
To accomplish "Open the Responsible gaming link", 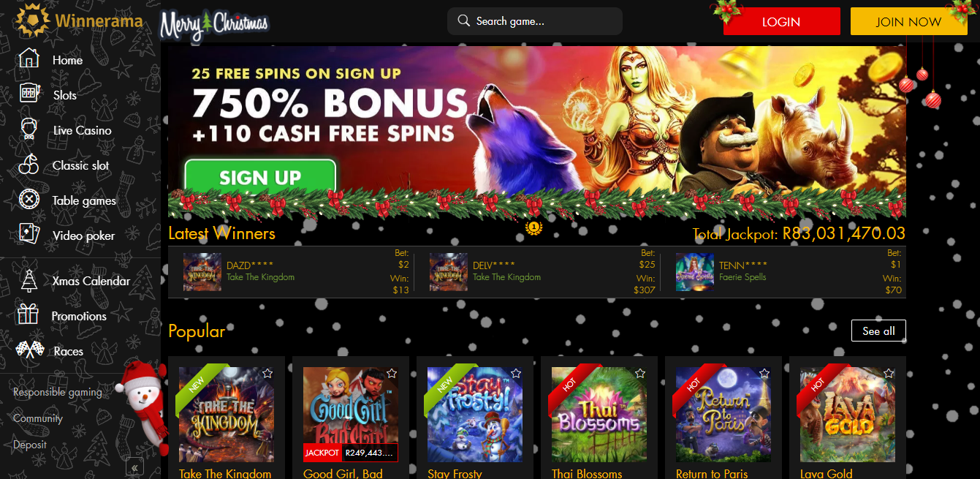I will click(x=58, y=392).
